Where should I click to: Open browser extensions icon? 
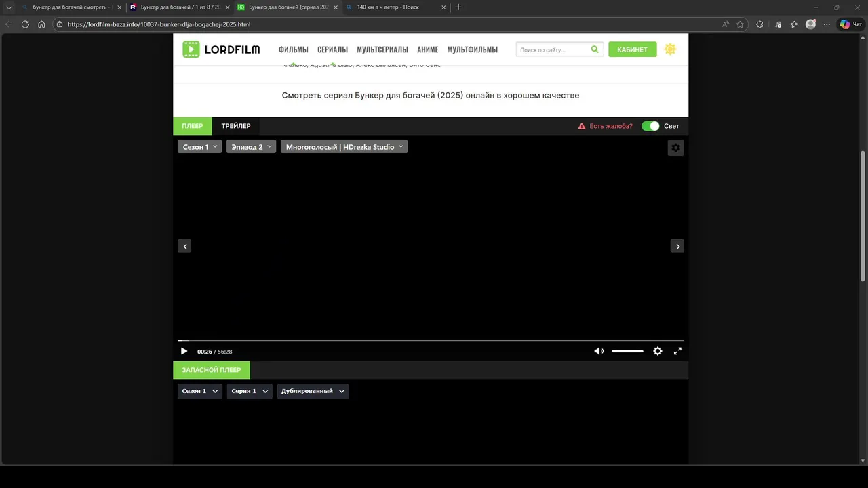click(x=759, y=24)
